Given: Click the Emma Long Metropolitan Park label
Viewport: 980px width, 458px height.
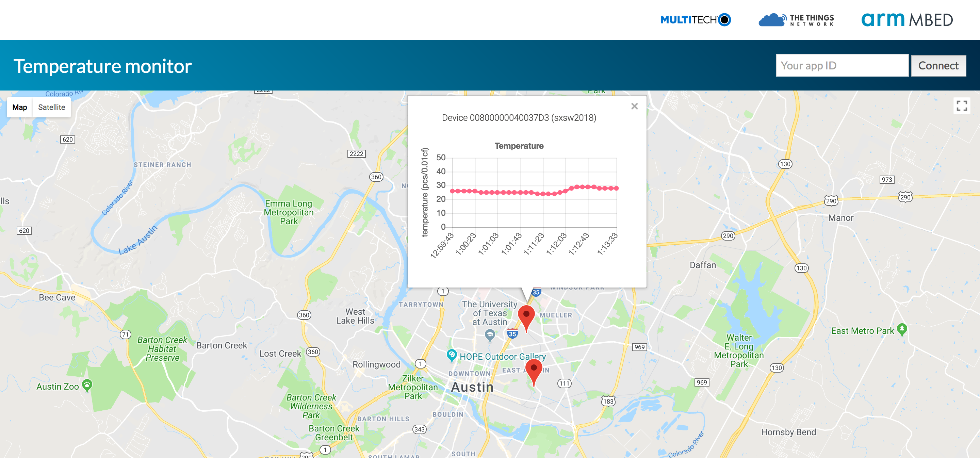Looking at the screenshot, I should pyautogui.click(x=289, y=212).
